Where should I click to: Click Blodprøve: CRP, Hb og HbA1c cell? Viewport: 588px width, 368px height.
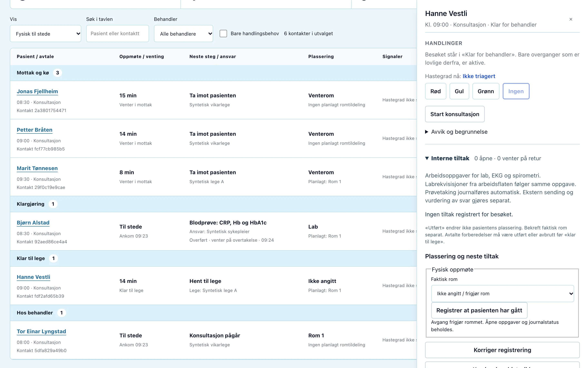pos(228,223)
